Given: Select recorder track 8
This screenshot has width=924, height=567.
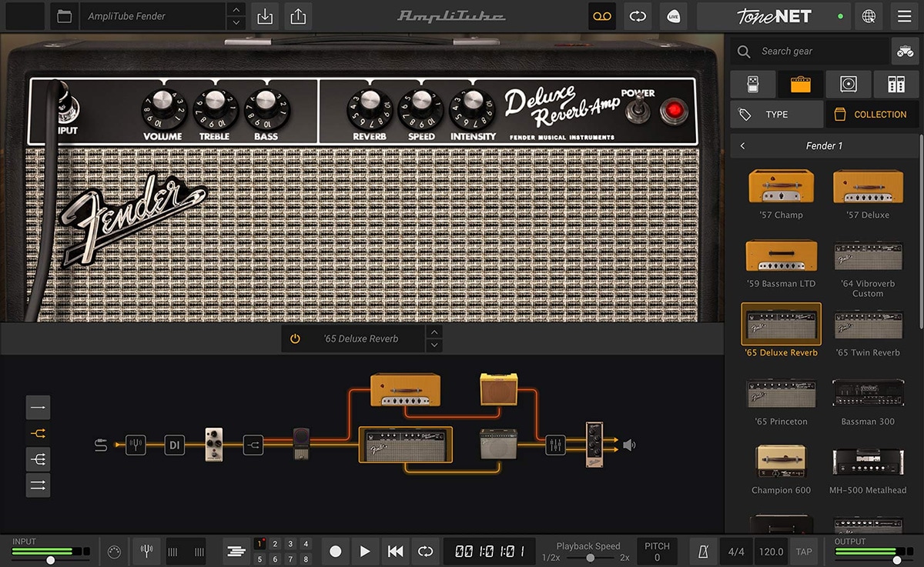Looking at the screenshot, I should 306,559.
